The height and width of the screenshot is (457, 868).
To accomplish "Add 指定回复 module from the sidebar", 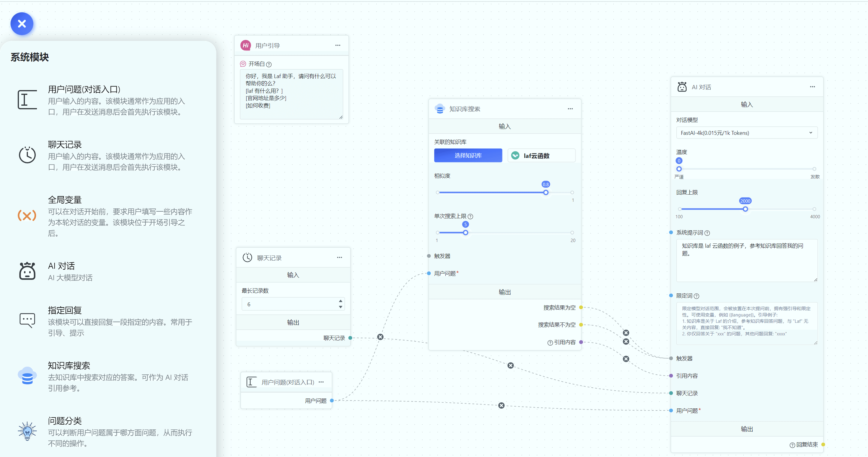I will click(x=65, y=310).
